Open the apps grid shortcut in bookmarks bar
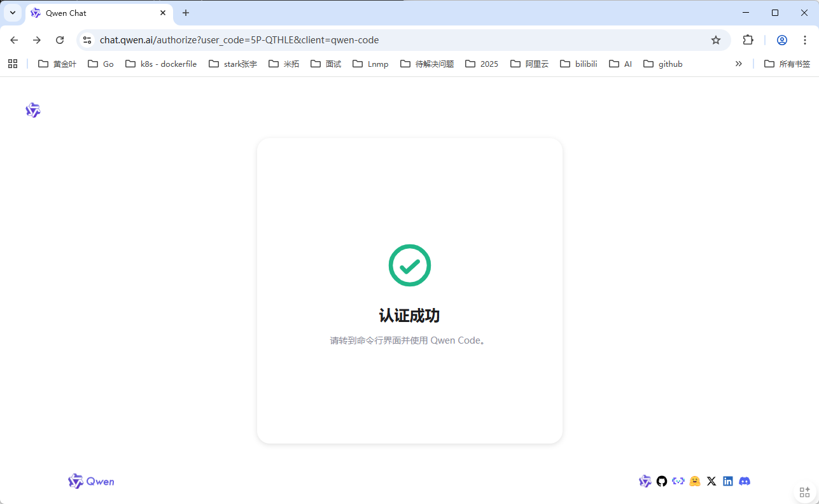The width and height of the screenshot is (819, 504). [13, 64]
